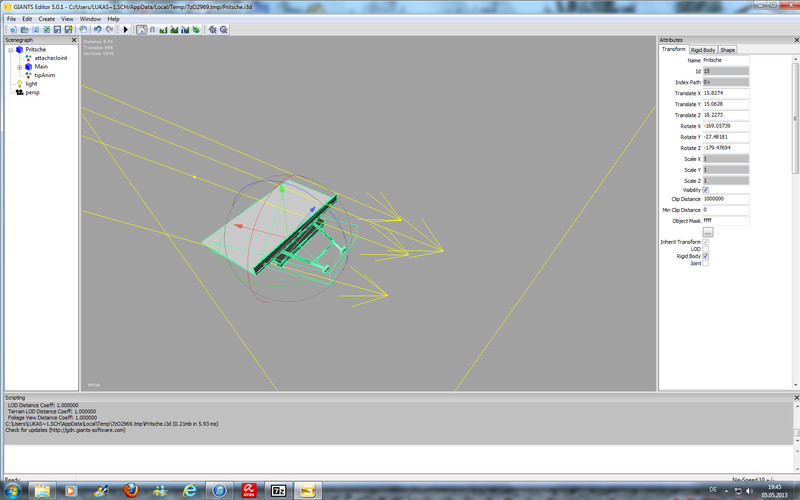Select attacherJoint in the scenegraph

pos(51,58)
